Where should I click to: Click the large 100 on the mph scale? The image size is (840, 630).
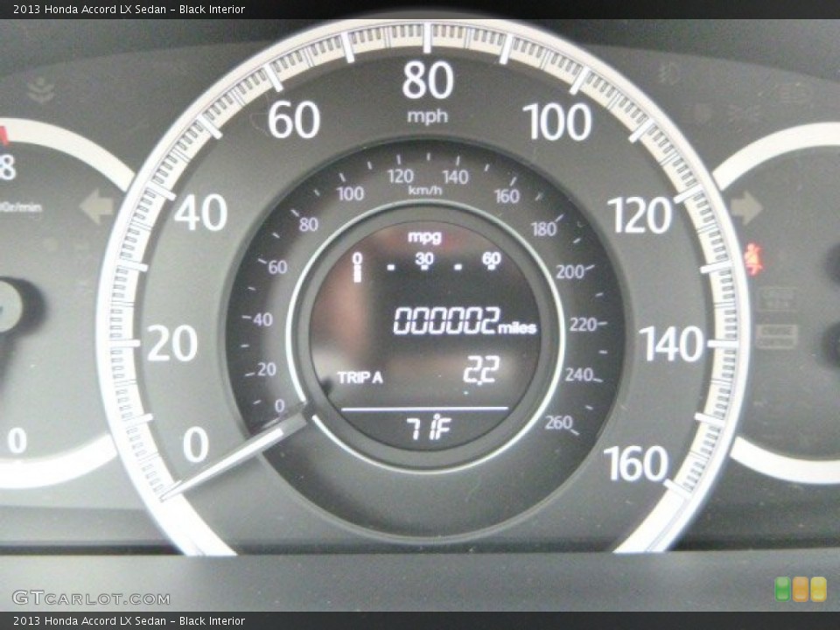(x=557, y=122)
